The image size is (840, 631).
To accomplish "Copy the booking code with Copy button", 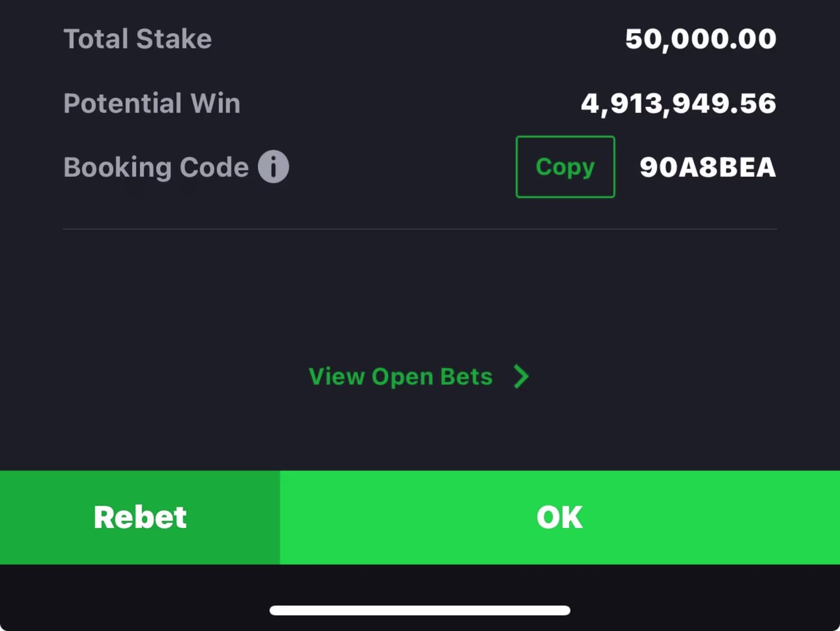I will 565,167.
